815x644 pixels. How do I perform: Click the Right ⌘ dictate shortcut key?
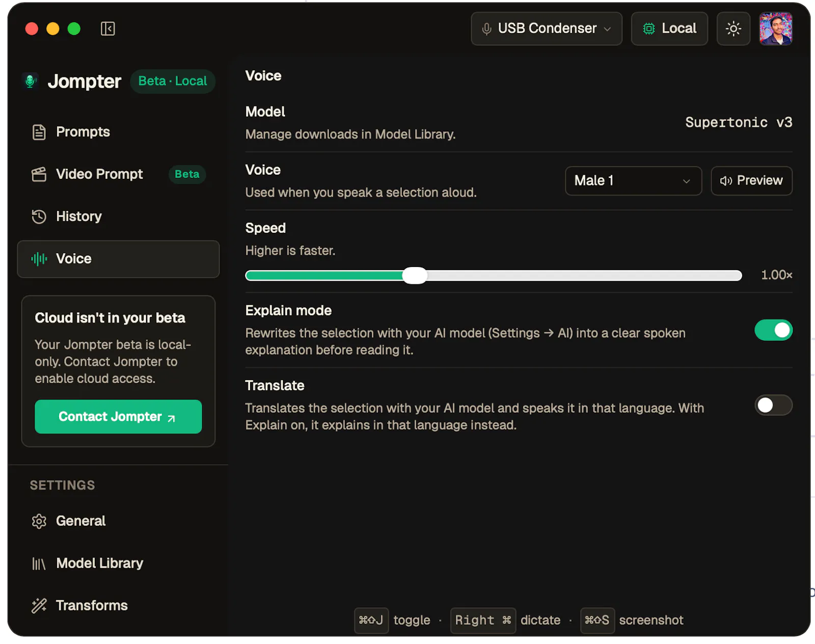(x=483, y=620)
